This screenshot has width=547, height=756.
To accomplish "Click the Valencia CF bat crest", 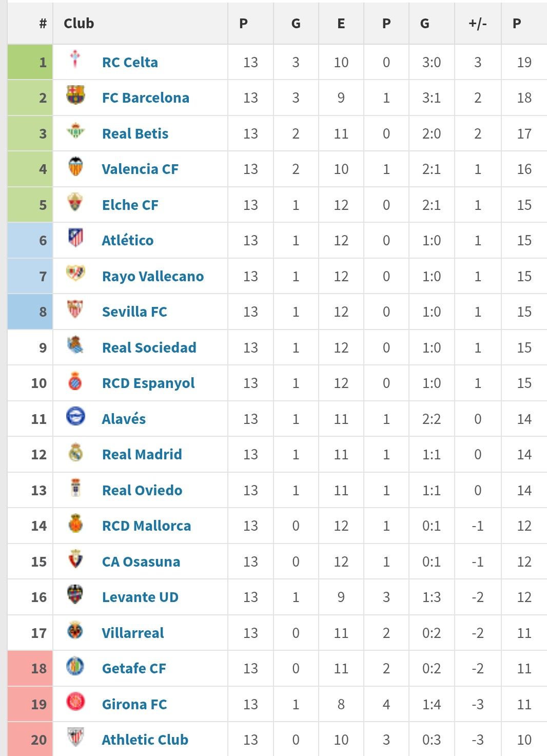I will point(75,166).
